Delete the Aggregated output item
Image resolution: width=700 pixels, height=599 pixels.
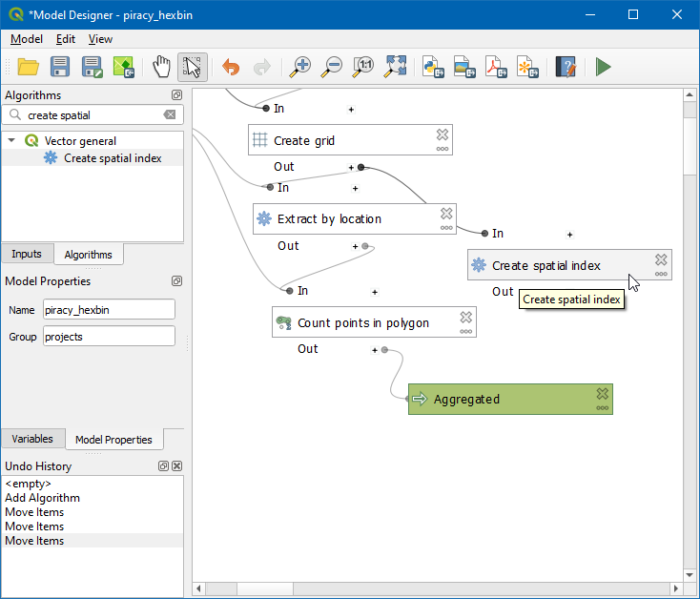click(602, 394)
